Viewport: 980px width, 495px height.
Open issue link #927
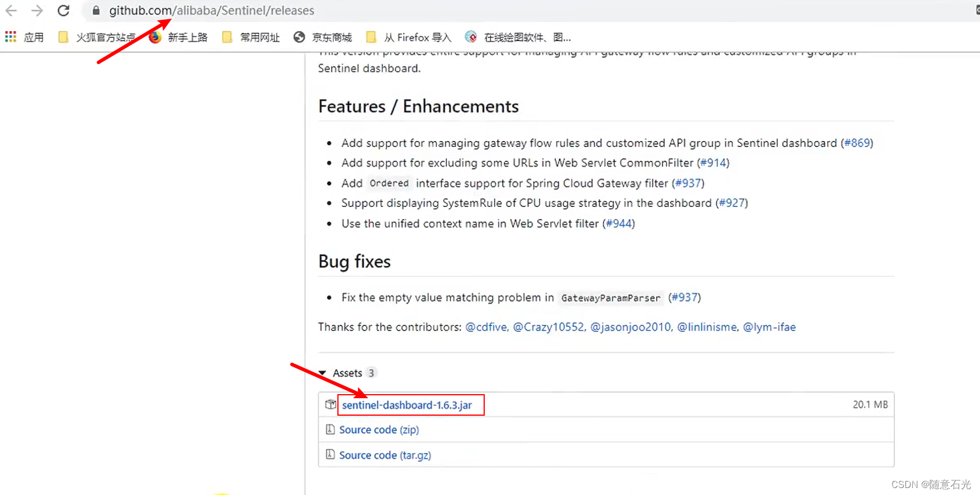[732, 203]
